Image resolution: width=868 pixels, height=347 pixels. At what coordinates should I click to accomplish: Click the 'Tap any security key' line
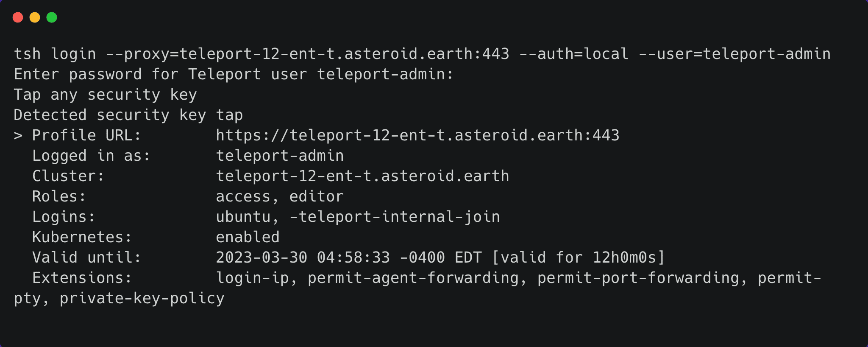(x=105, y=95)
